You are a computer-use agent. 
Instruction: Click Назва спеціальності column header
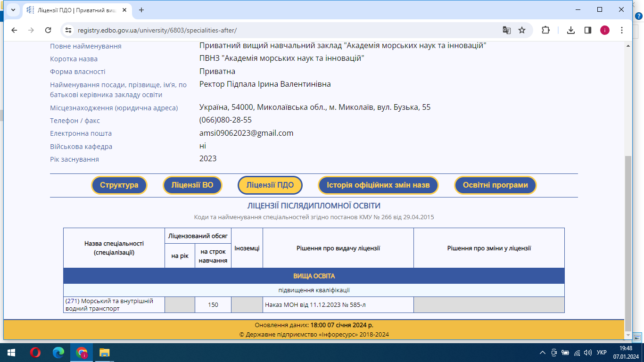coord(114,248)
